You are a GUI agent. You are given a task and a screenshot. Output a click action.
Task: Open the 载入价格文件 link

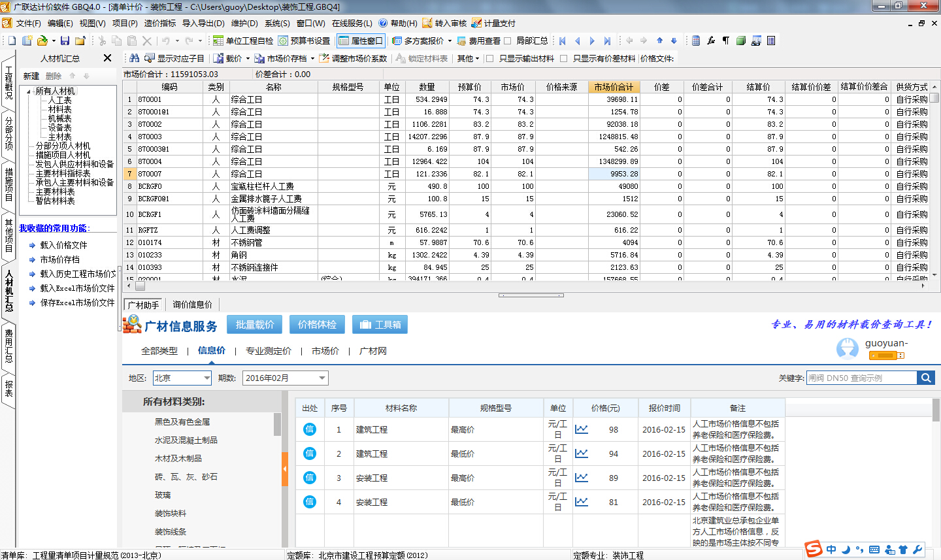tap(63, 245)
